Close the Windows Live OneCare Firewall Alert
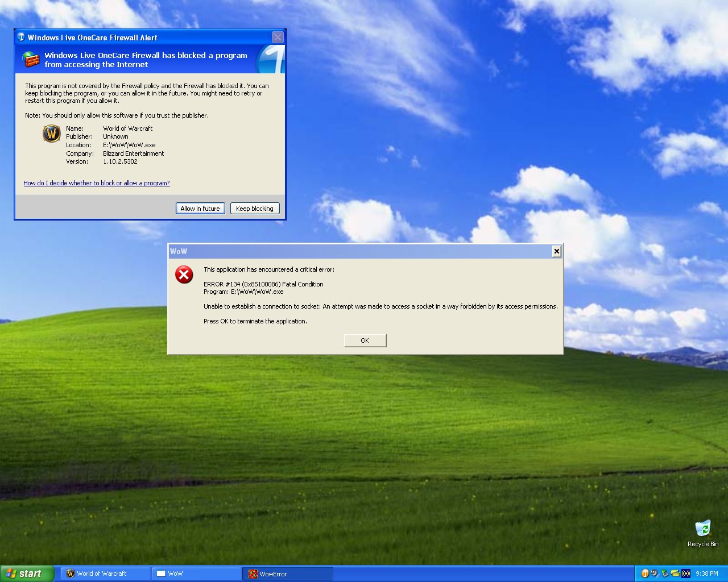The image size is (728, 582). coord(278,38)
